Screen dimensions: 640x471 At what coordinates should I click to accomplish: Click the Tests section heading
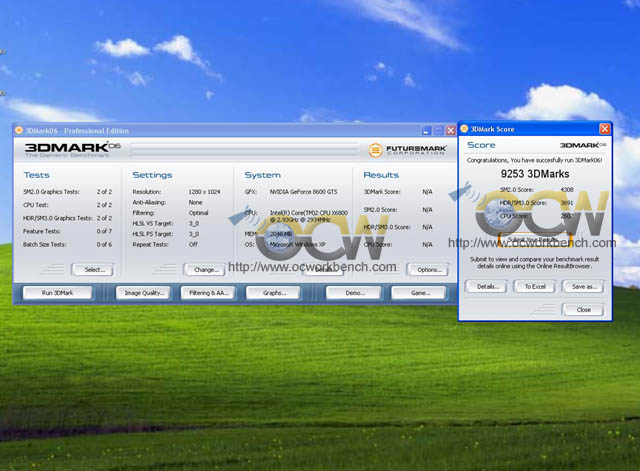(x=37, y=175)
